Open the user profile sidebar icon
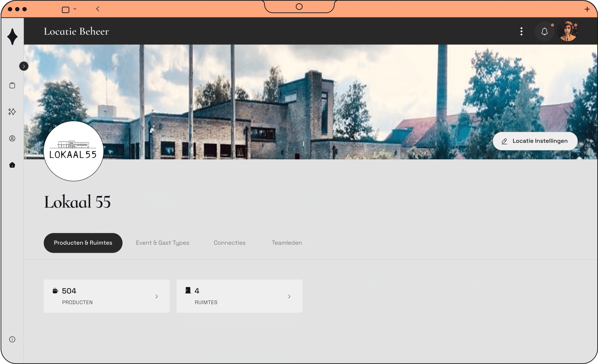The width and height of the screenshot is (598, 364). point(12,138)
